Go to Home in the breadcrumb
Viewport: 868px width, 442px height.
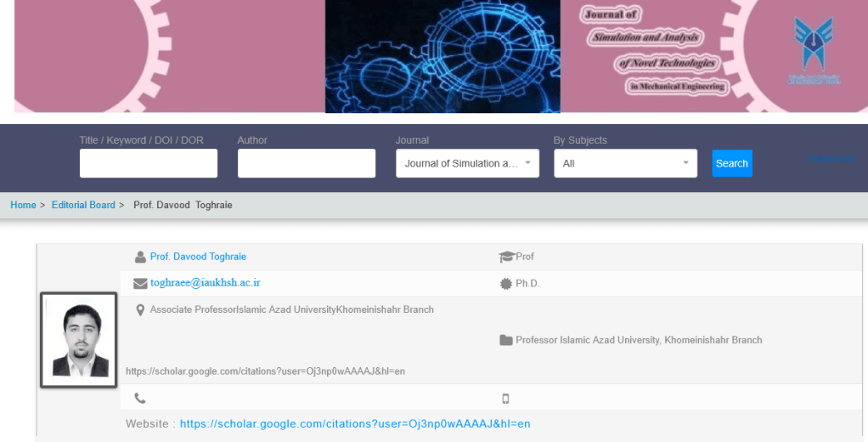tap(23, 205)
